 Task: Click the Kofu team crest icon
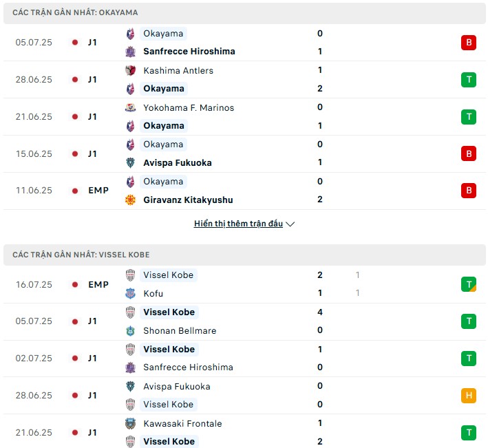tap(130, 293)
